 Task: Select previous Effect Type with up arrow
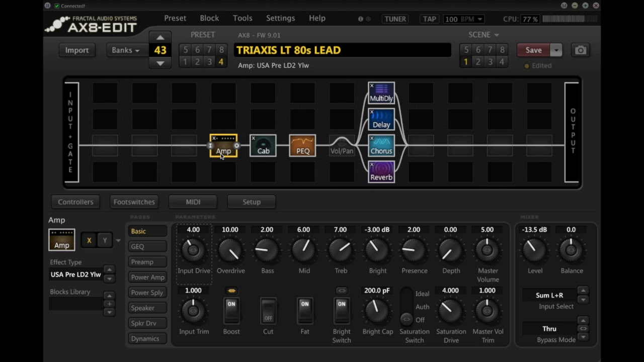(x=109, y=270)
